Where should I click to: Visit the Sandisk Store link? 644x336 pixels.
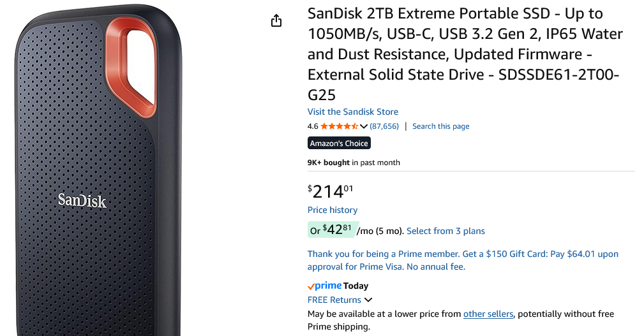(x=353, y=112)
